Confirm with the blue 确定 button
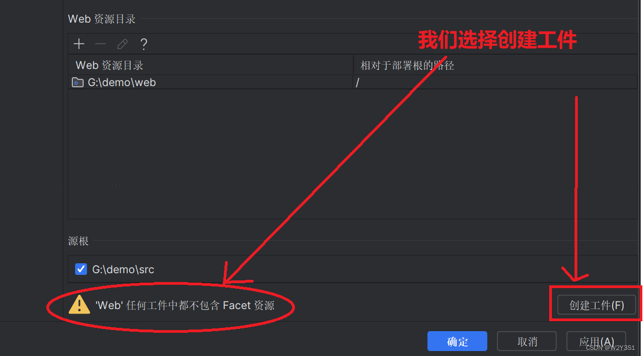The image size is (644, 356). [x=457, y=341]
